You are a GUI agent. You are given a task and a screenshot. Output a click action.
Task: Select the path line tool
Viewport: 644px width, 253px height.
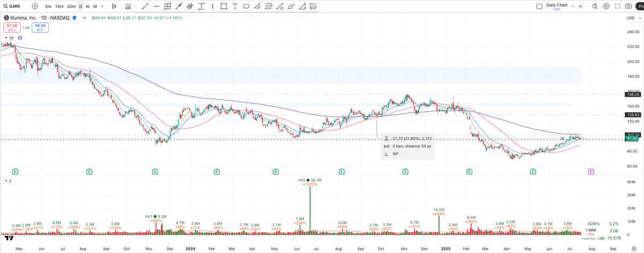(280, 6)
